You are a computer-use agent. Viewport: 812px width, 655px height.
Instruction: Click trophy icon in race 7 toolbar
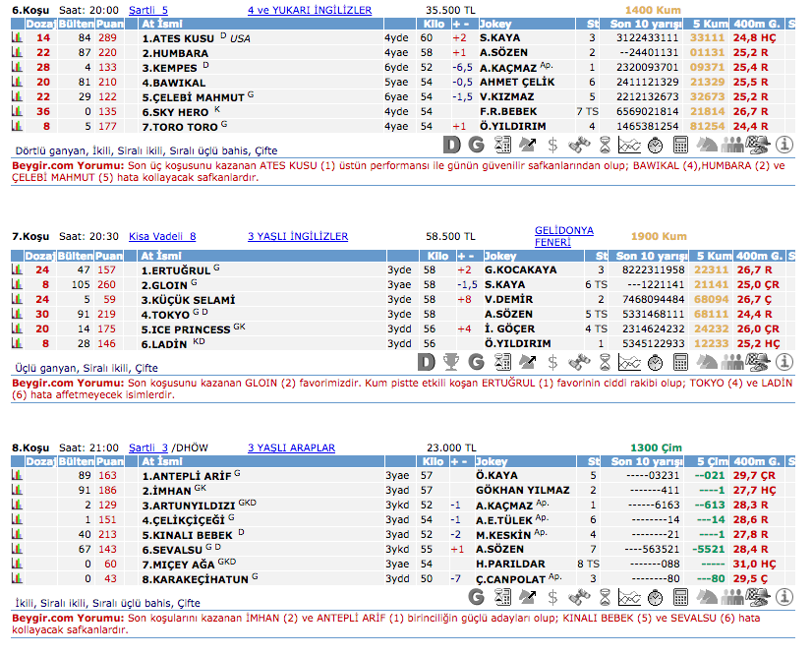point(451,362)
